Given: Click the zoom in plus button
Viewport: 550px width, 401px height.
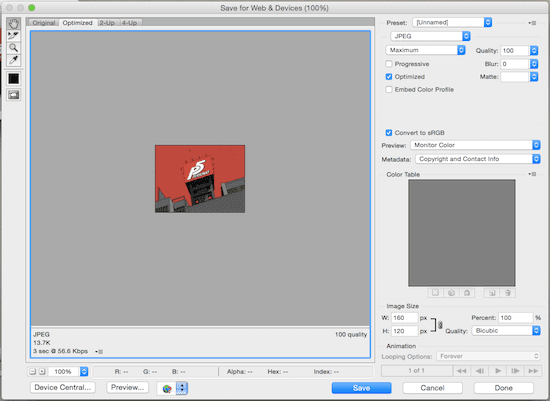Looking at the screenshot, I should pyautogui.click(x=42, y=371).
